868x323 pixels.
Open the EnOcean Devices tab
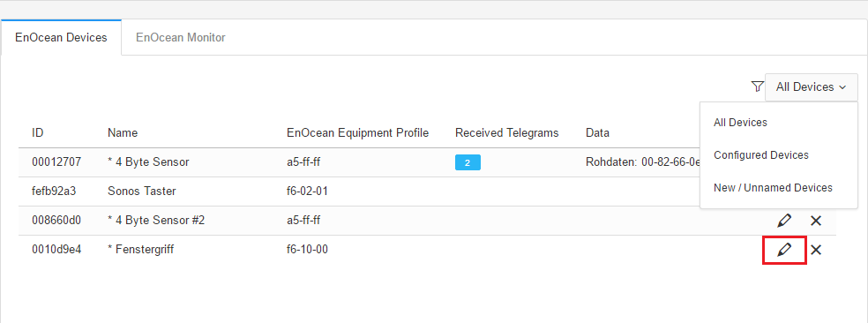click(61, 38)
